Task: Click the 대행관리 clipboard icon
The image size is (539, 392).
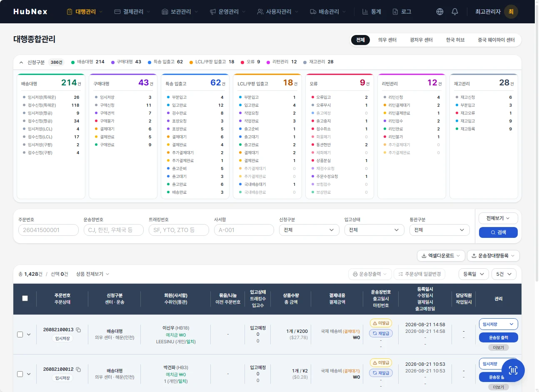Action: (70, 12)
